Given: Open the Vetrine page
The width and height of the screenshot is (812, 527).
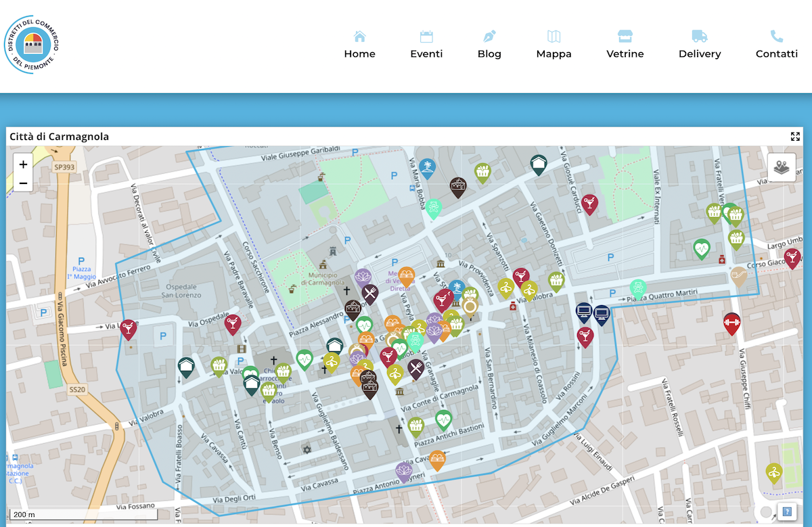Looking at the screenshot, I should click(625, 45).
